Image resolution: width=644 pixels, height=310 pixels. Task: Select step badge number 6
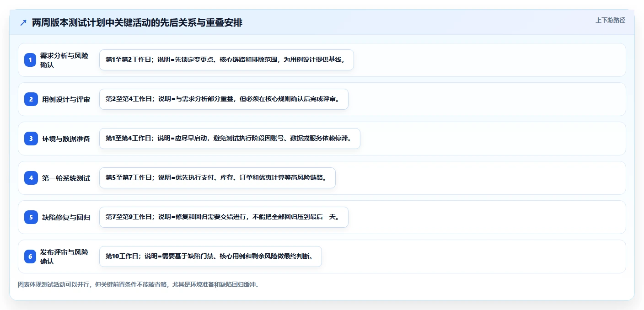click(x=30, y=257)
